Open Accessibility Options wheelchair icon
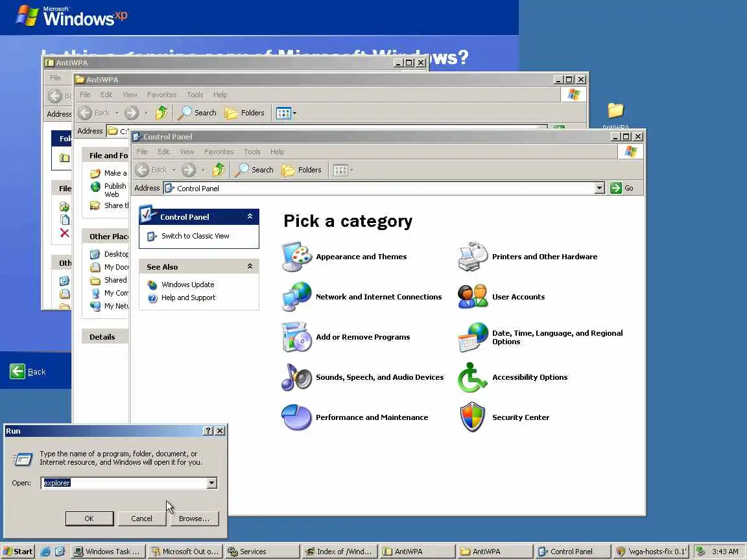The width and height of the screenshot is (747, 560). [473, 377]
